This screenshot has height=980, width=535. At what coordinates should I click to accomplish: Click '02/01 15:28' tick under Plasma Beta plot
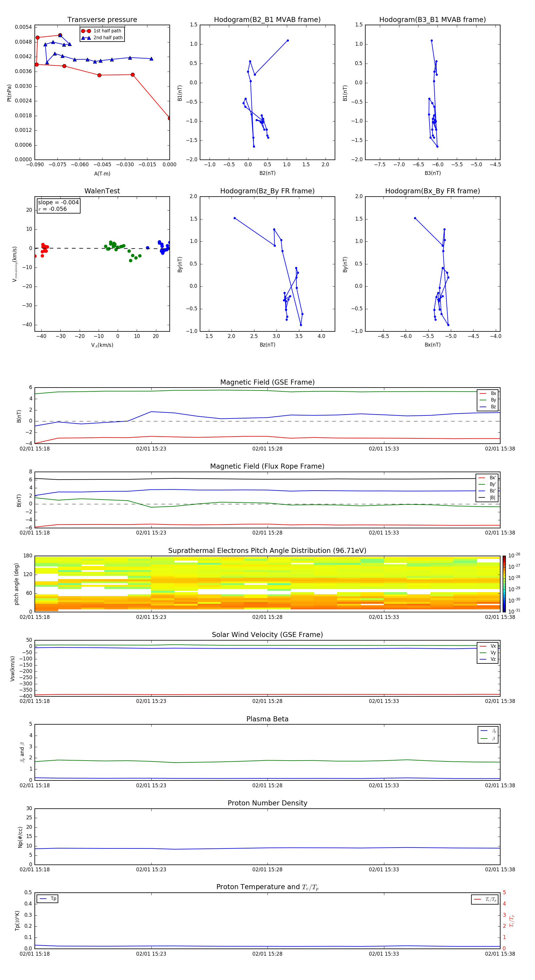[267, 785]
